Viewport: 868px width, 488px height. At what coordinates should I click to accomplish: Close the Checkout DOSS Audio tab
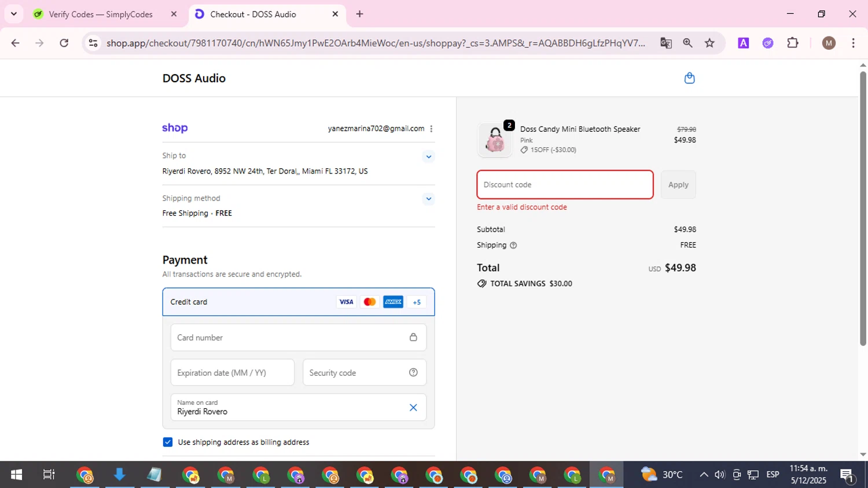click(335, 14)
